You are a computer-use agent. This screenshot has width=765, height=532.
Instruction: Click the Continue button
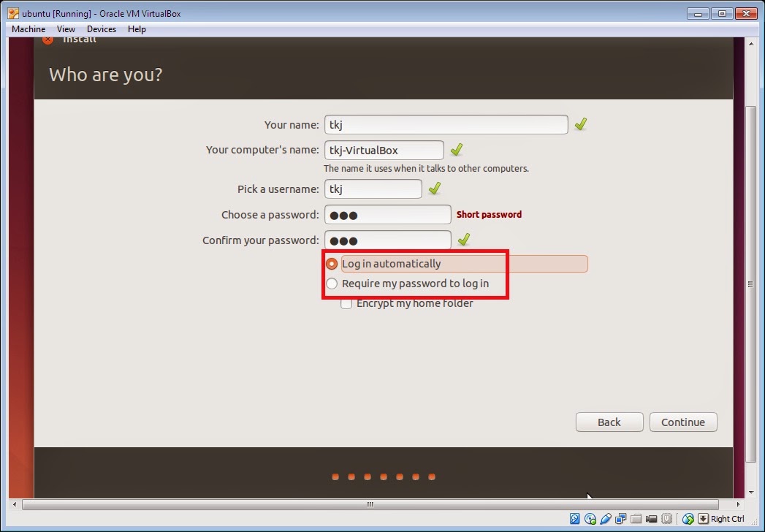(x=683, y=422)
